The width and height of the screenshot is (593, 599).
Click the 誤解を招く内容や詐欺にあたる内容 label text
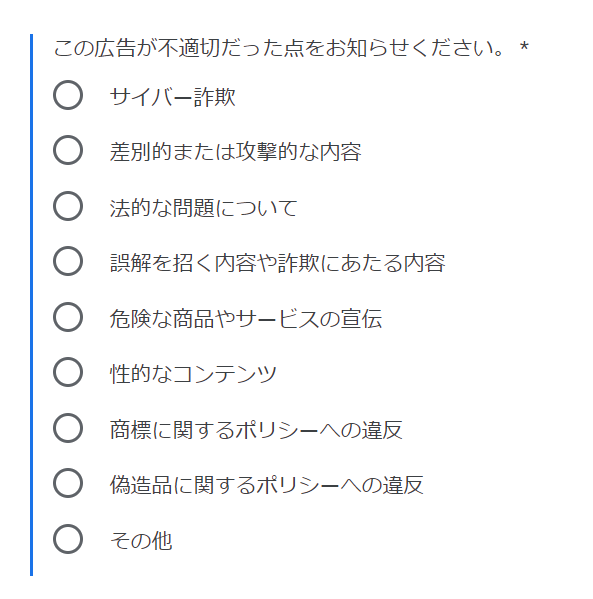[277, 263]
